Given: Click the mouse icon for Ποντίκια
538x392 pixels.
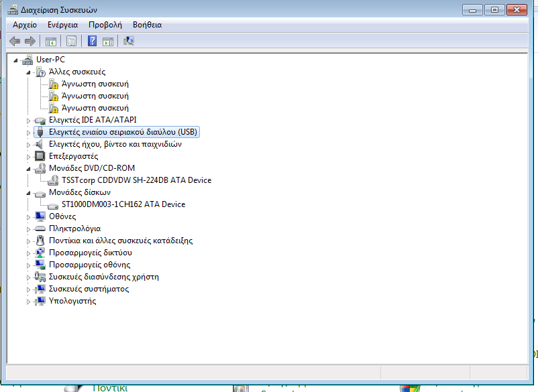Looking at the screenshot, I should [x=40, y=241].
